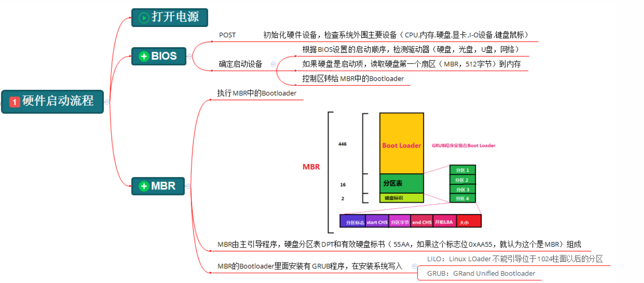Click the green plus icon on MBR node
The image size is (644, 283).
144,186
